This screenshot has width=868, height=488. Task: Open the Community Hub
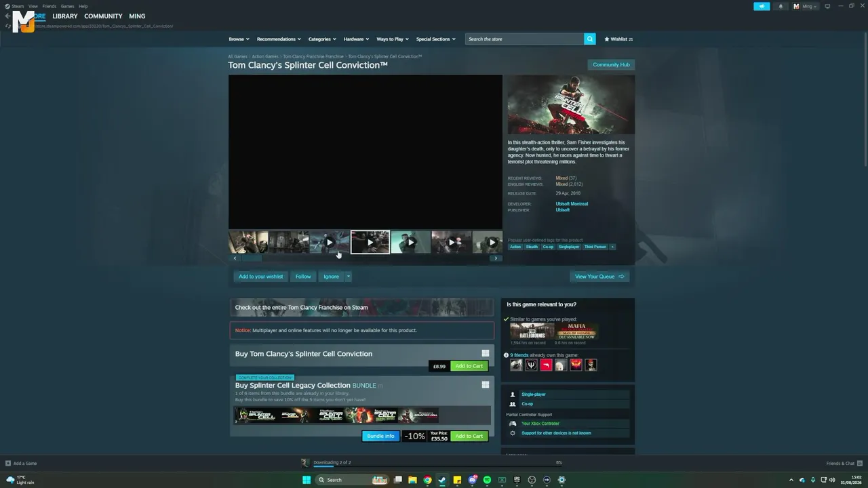click(x=611, y=65)
